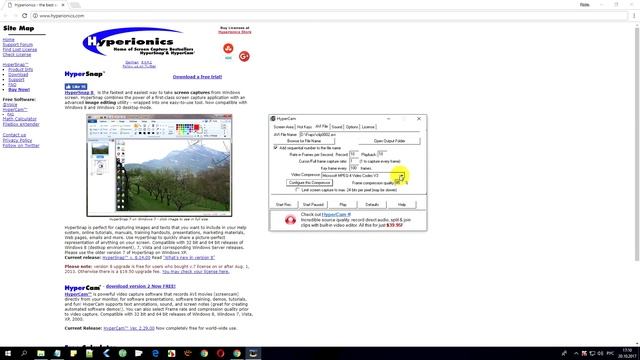Open the blue arrow taskbar app

coord(106,353)
